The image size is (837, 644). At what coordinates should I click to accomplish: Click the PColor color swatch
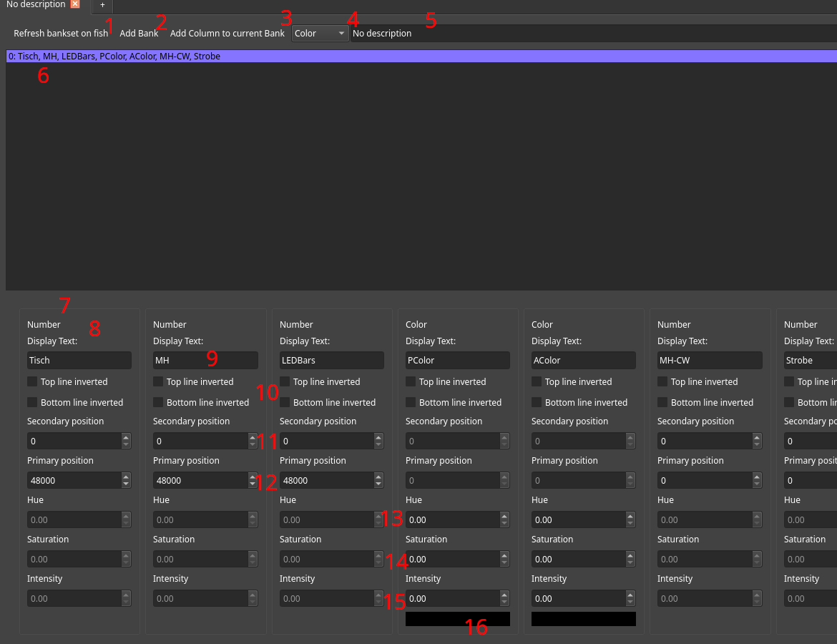click(457, 618)
